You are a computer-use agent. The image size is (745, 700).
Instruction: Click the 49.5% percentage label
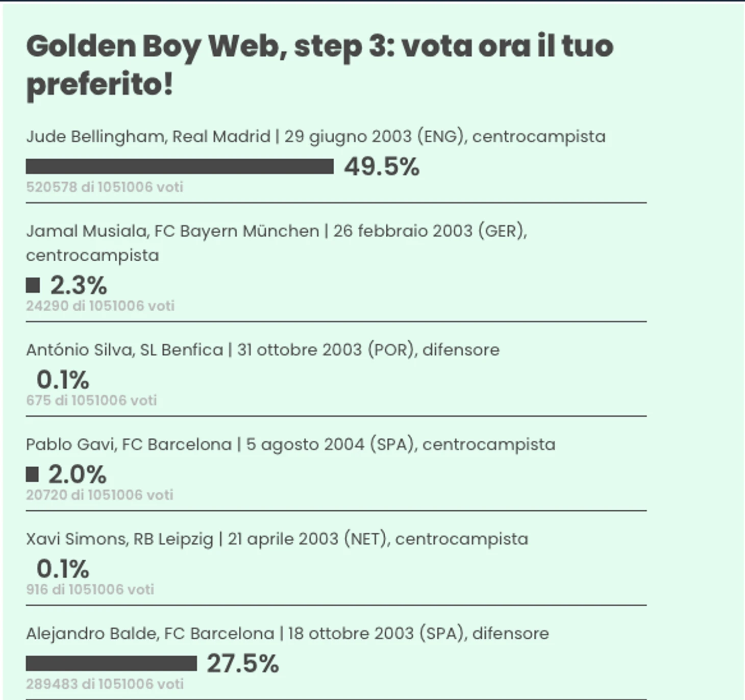coord(382,167)
